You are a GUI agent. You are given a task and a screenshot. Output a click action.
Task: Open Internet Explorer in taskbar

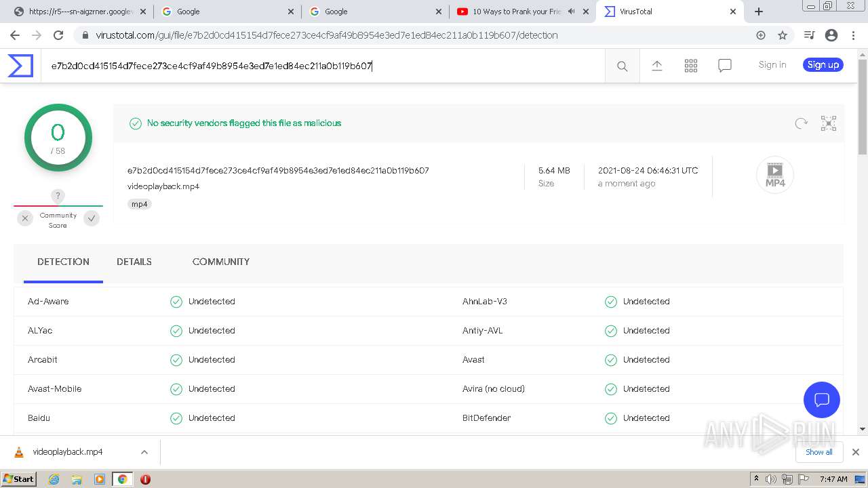[x=54, y=479]
